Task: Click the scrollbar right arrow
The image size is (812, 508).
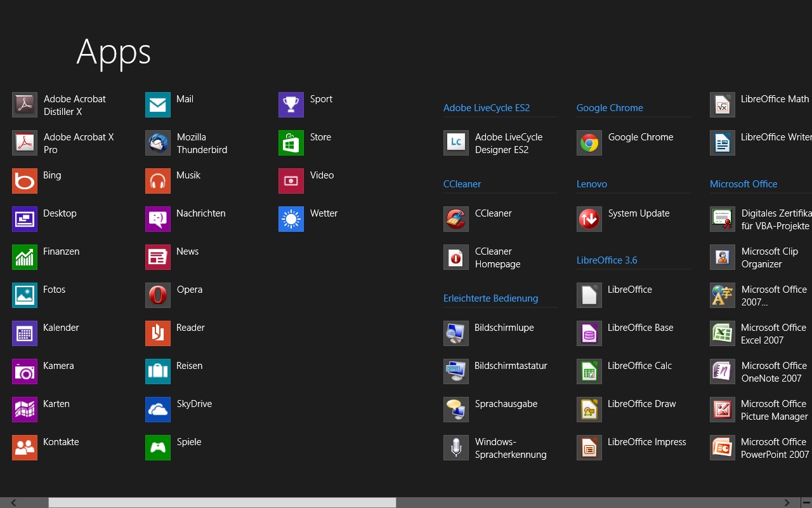Action: coord(787,503)
